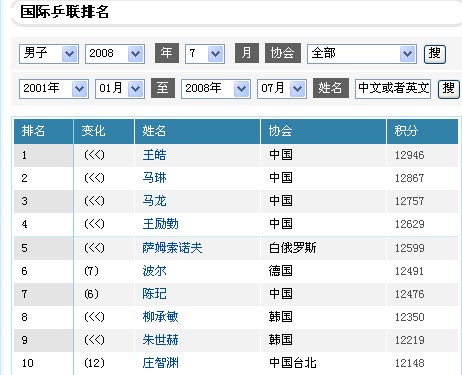Screen dimensions: 462x375
Task: Open the 男子 gender dropdown
Action: pos(49,54)
